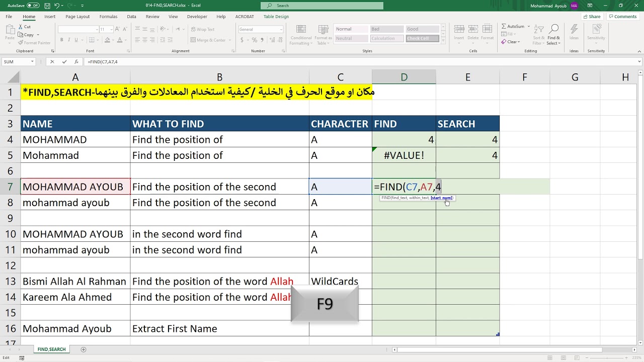Viewport: 644px width, 362px height.
Task: Toggle Underline formatting
Action: tap(76, 40)
